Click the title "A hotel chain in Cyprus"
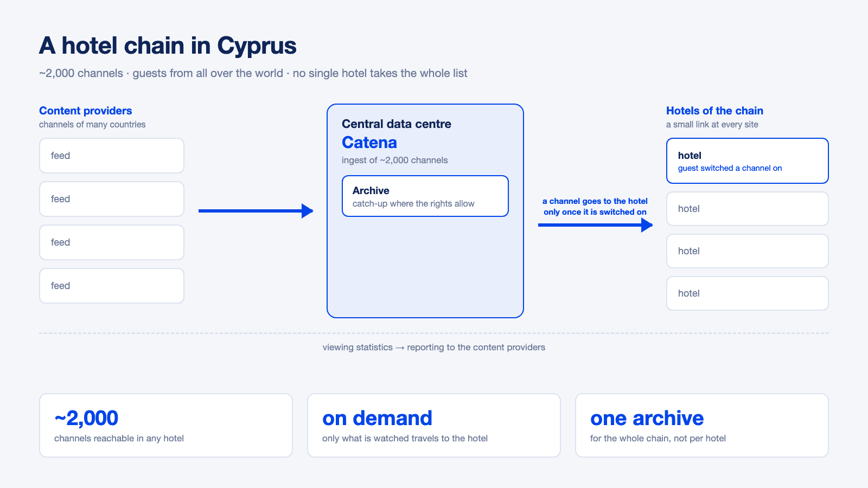Screen dimensions: 868x488 [168, 46]
